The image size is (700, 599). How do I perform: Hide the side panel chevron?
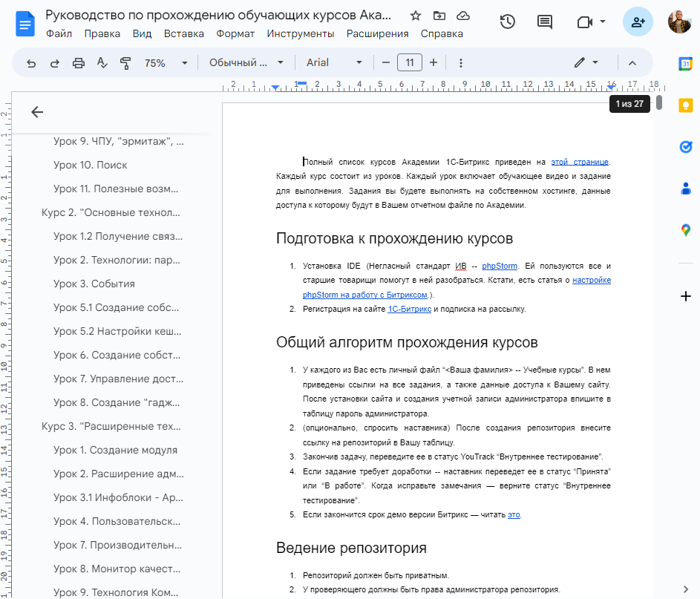(686, 589)
